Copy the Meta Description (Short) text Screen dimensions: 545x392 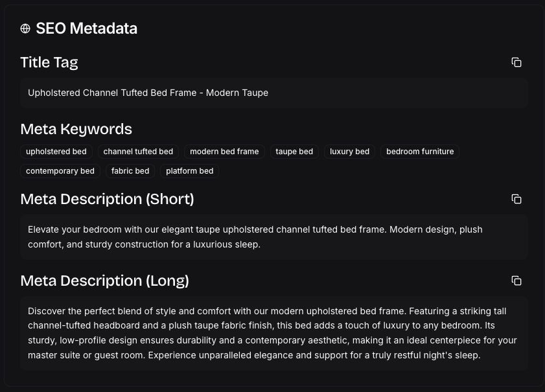tap(516, 199)
